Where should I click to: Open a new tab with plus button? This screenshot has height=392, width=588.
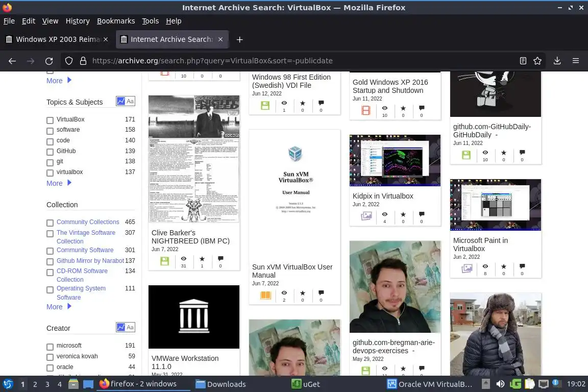[x=239, y=39]
